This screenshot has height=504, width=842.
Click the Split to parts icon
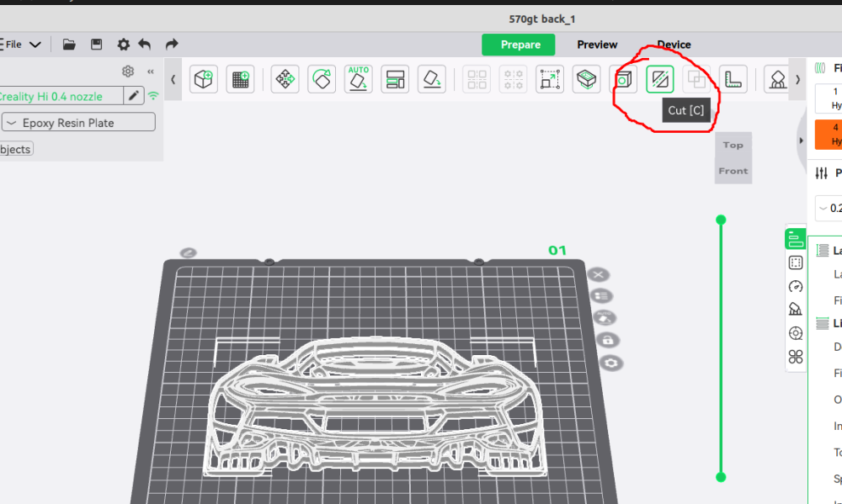513,79
